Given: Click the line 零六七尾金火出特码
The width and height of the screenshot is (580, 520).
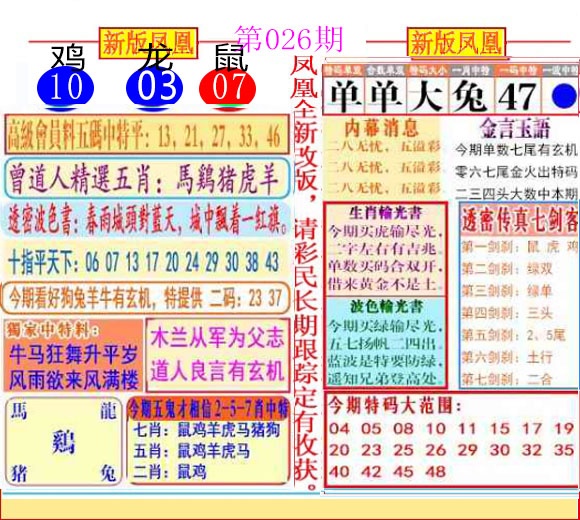Looking at the screenshot, I should pyautogui.click(x=516, y=172).
